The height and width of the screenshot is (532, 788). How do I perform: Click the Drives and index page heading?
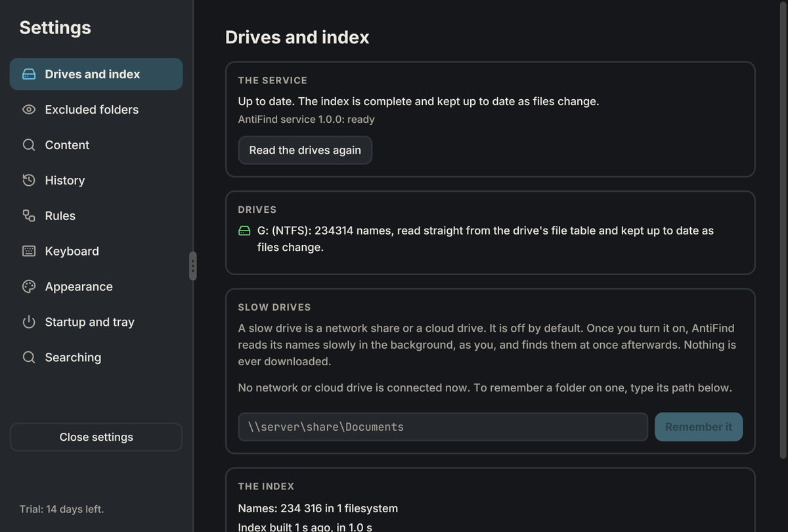point(297,37)
